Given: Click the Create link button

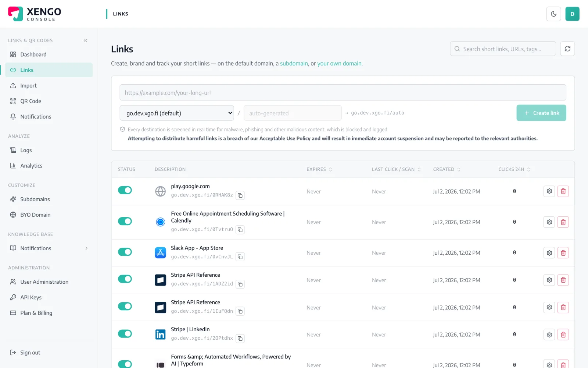Looking at the screenshot, I should point(541,113).
